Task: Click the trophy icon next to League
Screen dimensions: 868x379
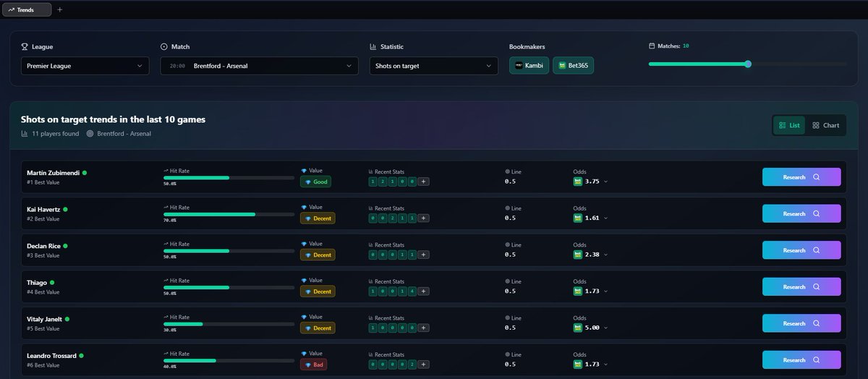Action: [25, 46]
